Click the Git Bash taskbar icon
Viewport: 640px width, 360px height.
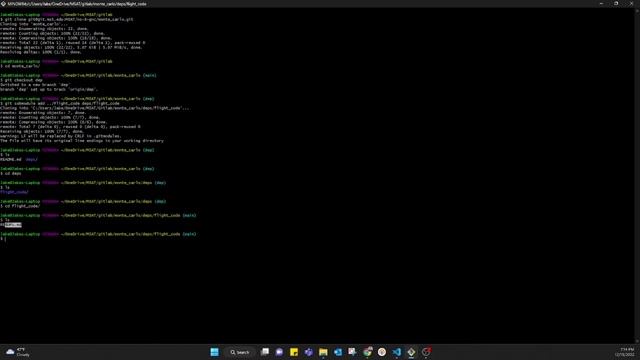point(411,352)
